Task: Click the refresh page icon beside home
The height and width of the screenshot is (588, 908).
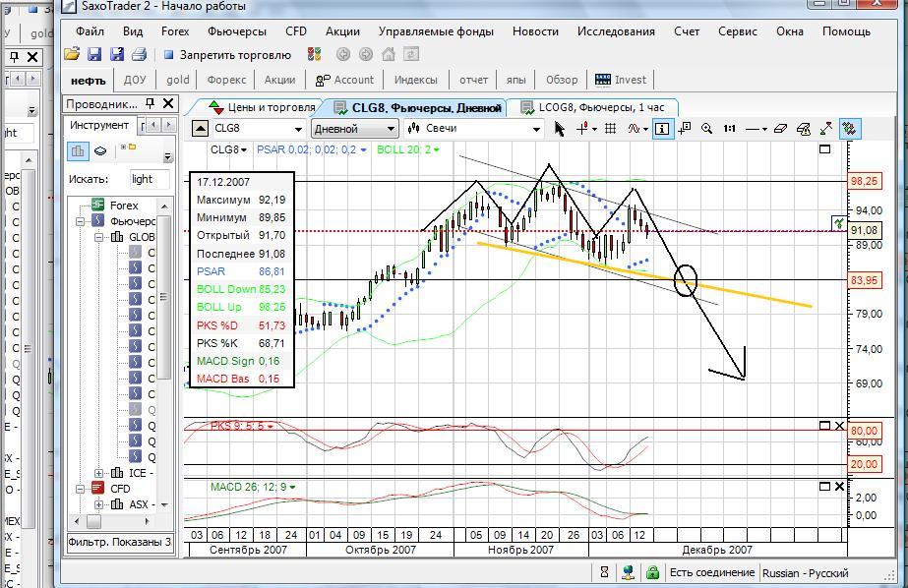Action: click(x=410, y=54)
